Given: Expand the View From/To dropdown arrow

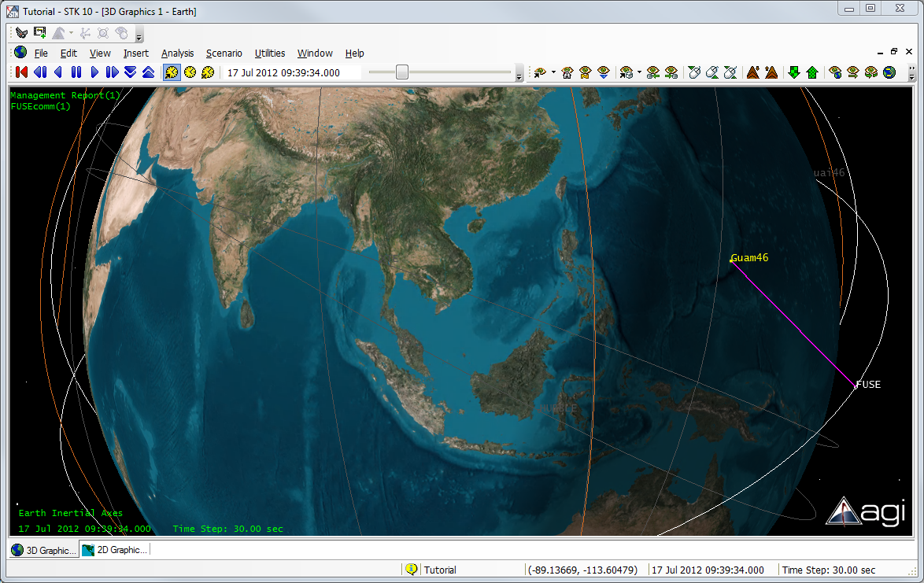Looking at the screenshot, I should [x=553, y=72].
